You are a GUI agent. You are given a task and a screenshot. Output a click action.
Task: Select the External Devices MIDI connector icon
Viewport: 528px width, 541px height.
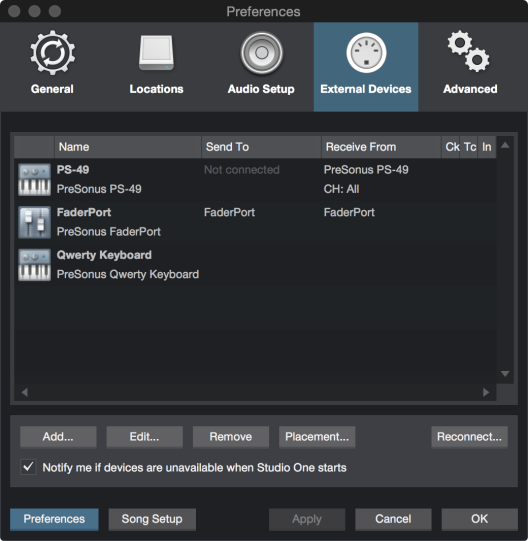(366, 53)
